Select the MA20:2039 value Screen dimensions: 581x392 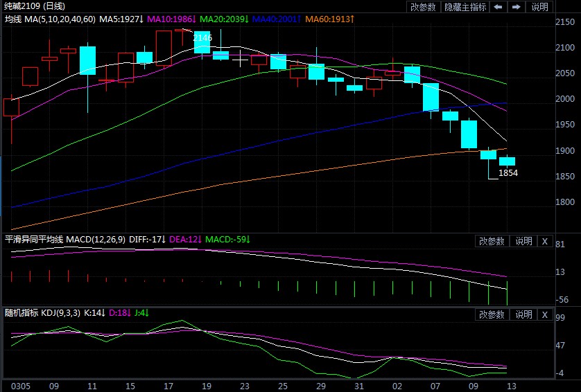pos(224,19)
